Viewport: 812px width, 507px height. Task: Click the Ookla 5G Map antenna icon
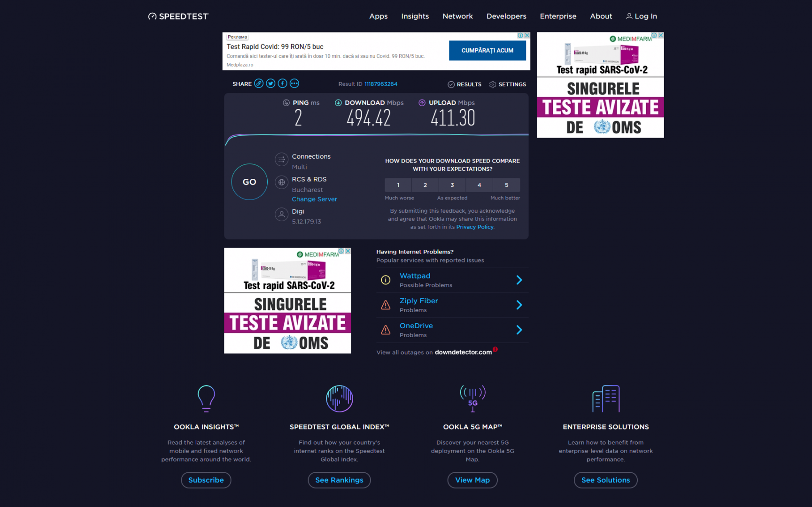472,399
